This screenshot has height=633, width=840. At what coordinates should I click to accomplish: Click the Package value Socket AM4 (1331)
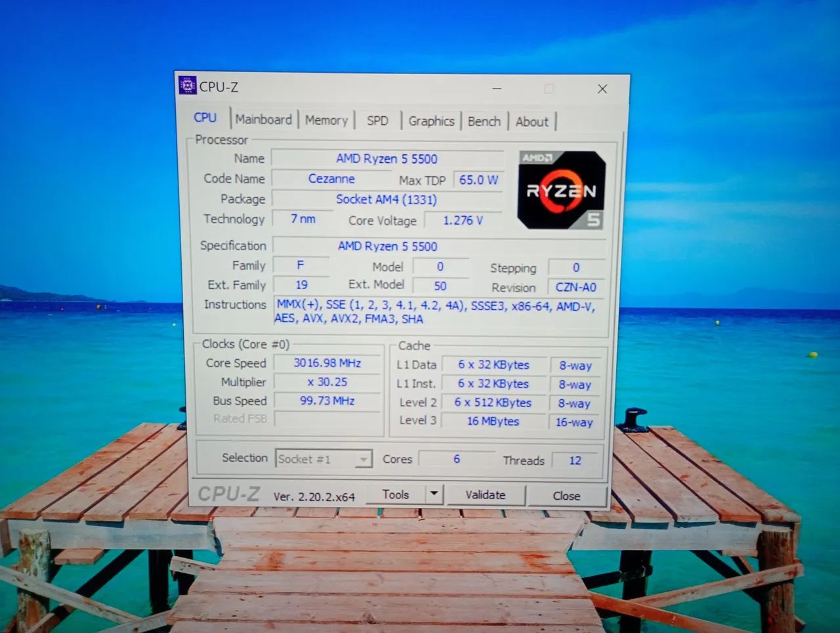(387, 199)
